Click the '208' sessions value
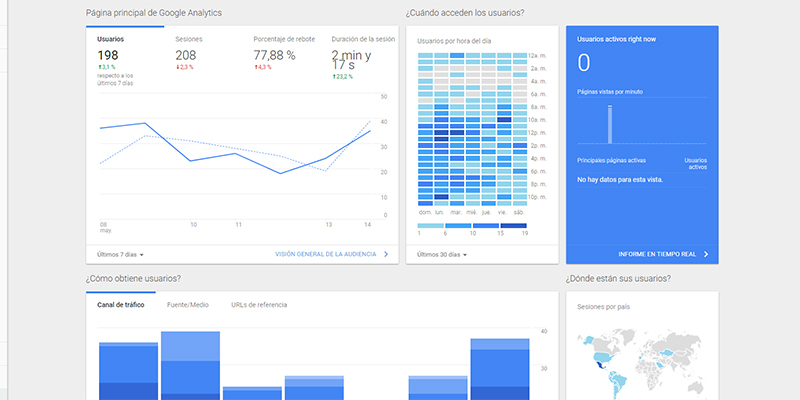This screenshot has height=400, width=800. (186, 56)
